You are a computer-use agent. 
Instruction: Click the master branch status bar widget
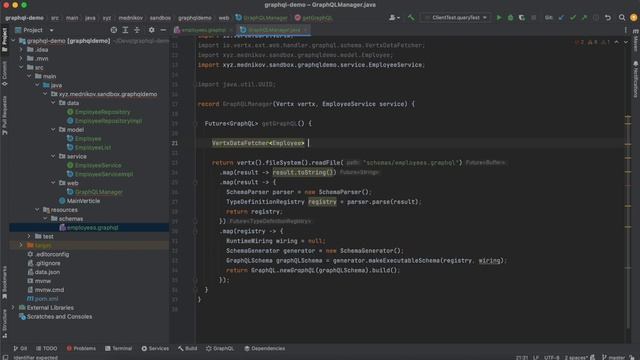coord(613,357)
